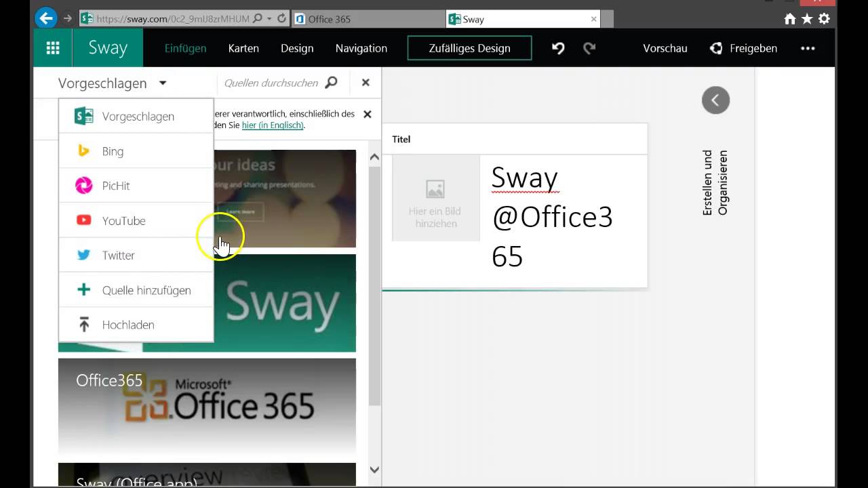This screenshot has height=488, width=868.
Task: Close the insert sources pane
Action: (366, 83)
